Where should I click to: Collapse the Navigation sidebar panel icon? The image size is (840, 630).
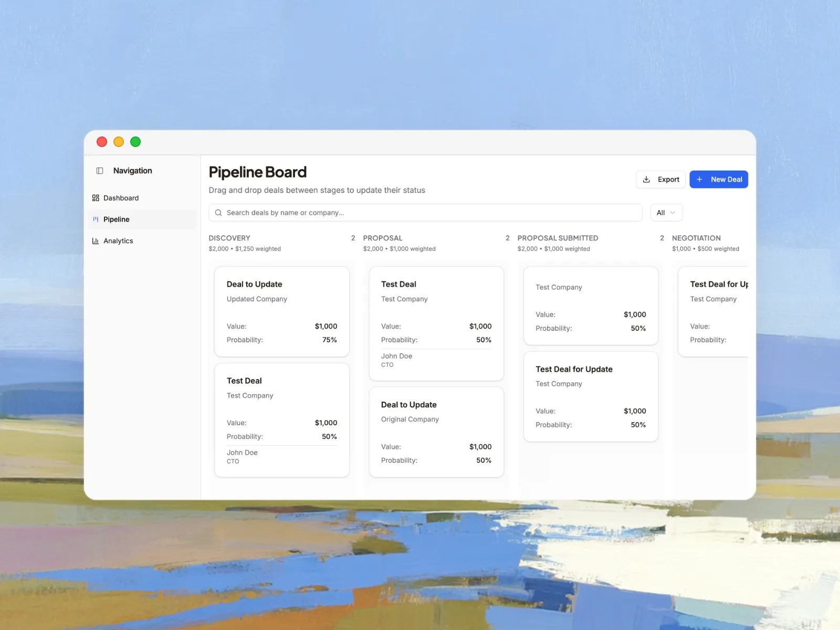[x=99, y=171]
